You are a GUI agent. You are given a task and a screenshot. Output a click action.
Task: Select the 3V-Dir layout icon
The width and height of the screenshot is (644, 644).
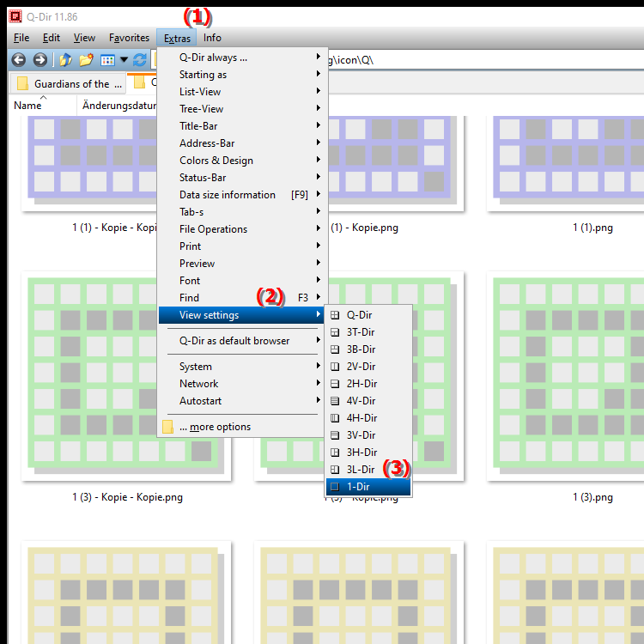pos(335,435)
